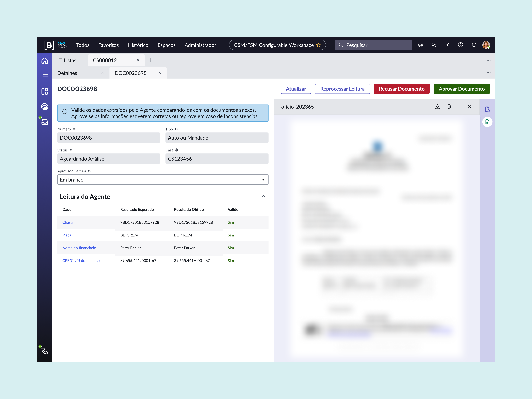This screenshot has height=399, width=532.
Task: Click the Válido column header
Action: tap(233, 209)
